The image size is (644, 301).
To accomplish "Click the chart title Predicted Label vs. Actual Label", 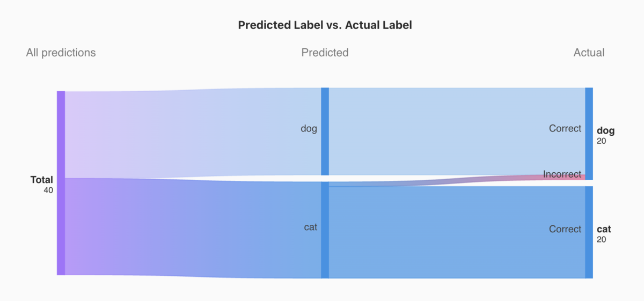I will [325, 25].
